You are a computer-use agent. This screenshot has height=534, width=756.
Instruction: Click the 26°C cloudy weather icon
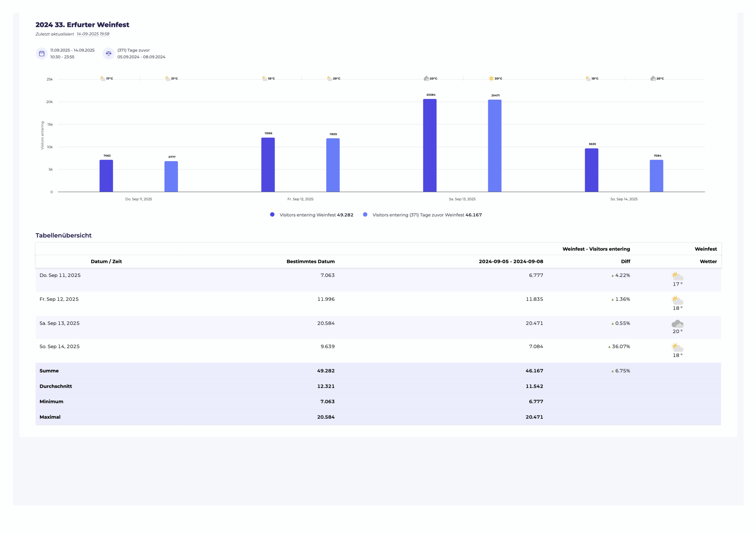653,79
